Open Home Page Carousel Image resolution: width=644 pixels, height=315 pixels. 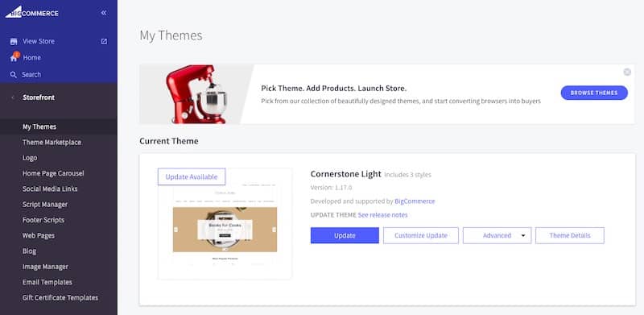point(53,173)
